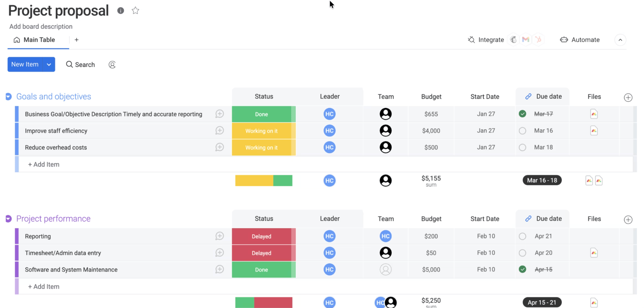The height and width of the screenshot is (308, 644).
Task: Add a column to Goals and objectives group
Action: point(628,98)
